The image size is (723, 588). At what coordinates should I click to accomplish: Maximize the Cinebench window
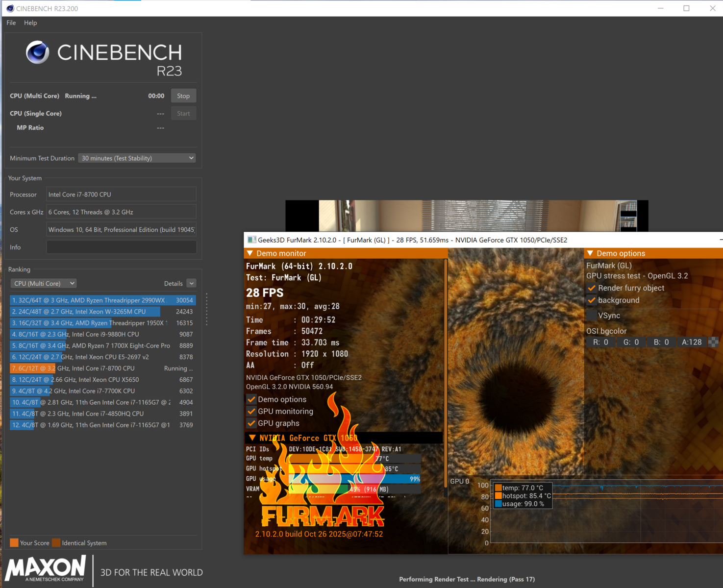tap(686, 8)
